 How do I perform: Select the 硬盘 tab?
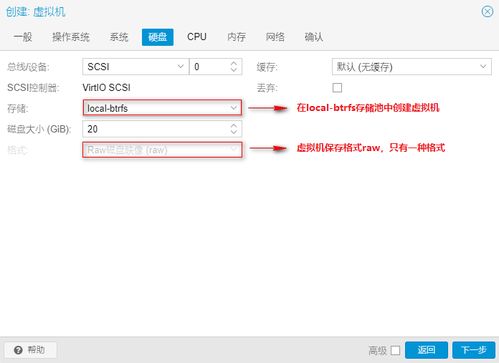coord(157,37)
